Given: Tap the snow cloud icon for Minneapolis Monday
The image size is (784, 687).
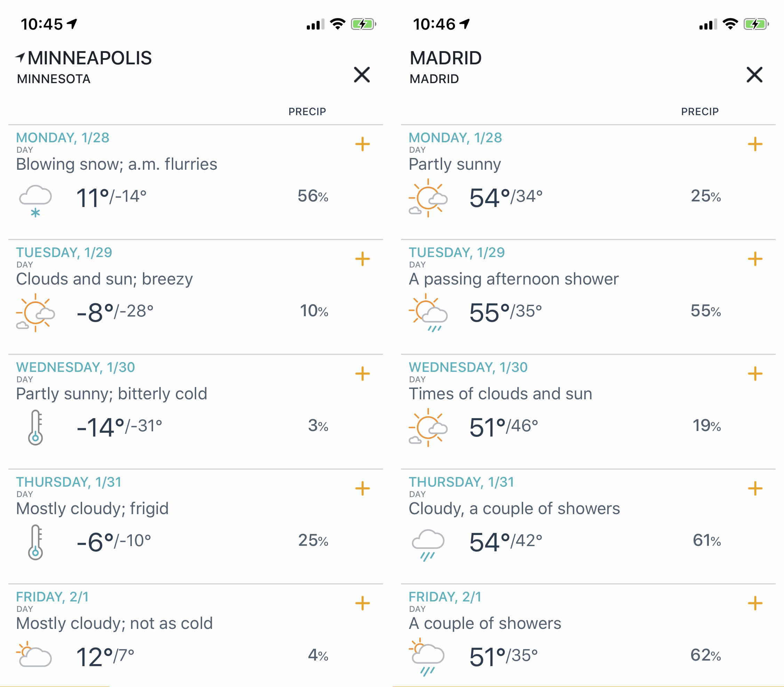Looking at the screenshot, I should coord(35,200).
